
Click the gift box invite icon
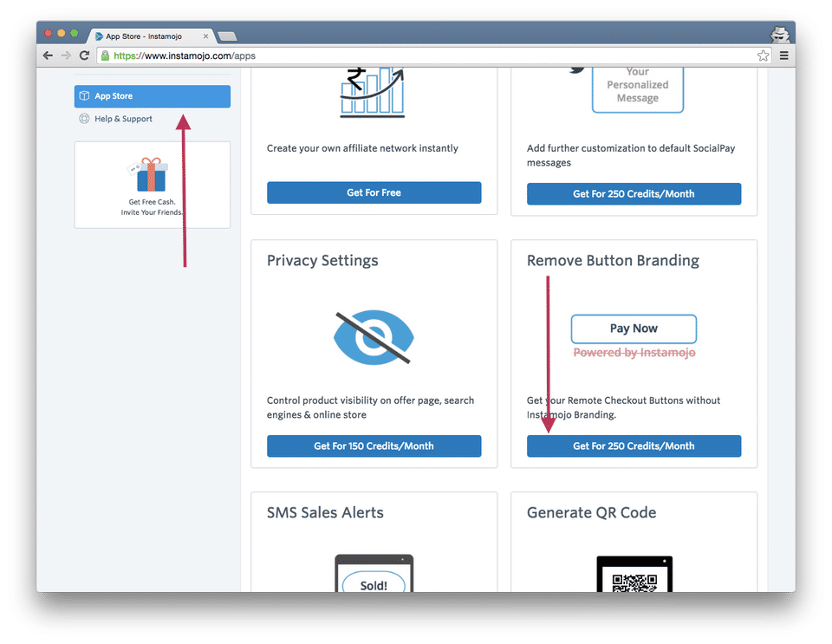click(x=150, y=174)
